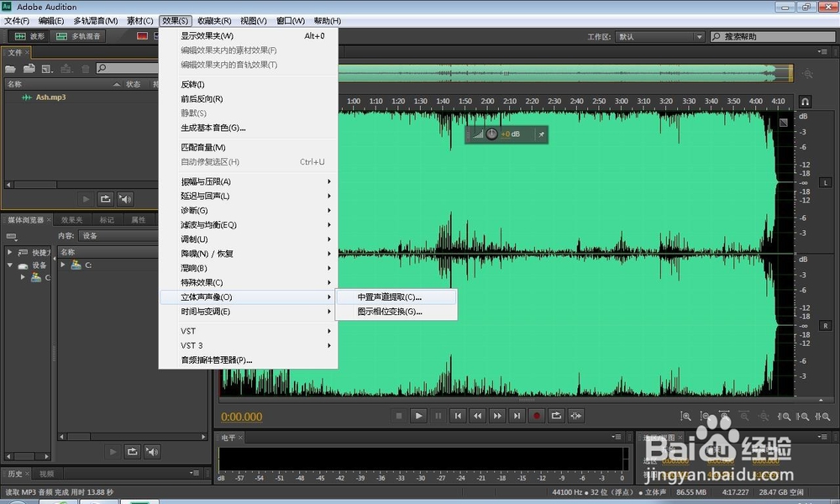Click the Media Browser play button

(x=113, y=452)
